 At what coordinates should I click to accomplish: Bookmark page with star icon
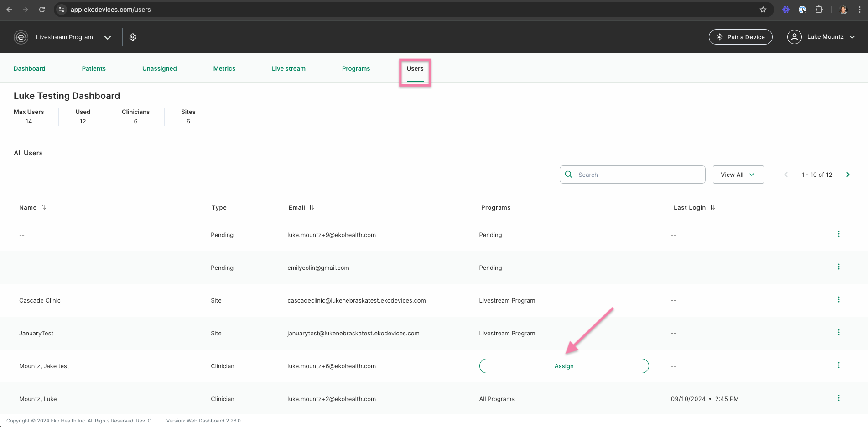coord(763,9)
